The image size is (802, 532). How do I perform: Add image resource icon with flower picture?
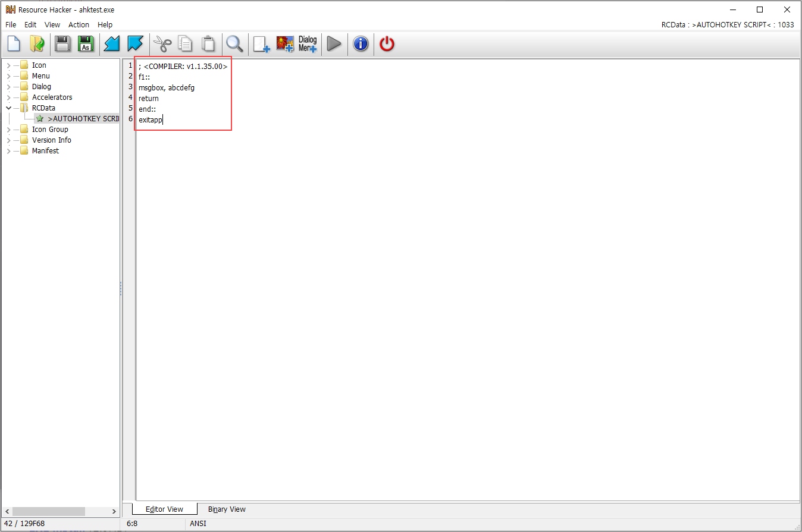pyautogui.click(x=285, y=44)
